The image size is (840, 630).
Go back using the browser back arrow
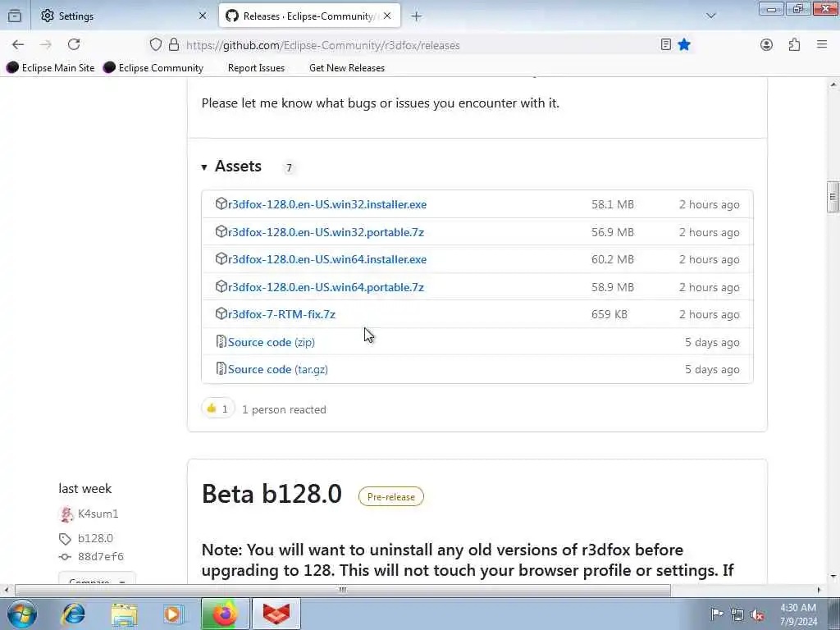click(18, 45)
